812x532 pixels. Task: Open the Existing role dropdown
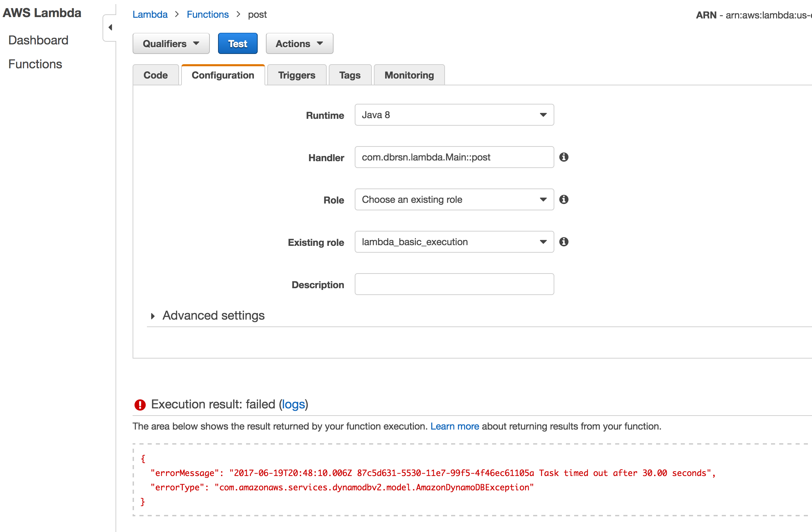coord(454,242)
